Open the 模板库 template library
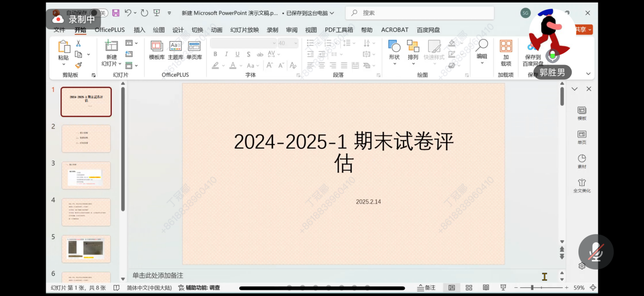Screen dimensions: 644x296 pos(156,50)
